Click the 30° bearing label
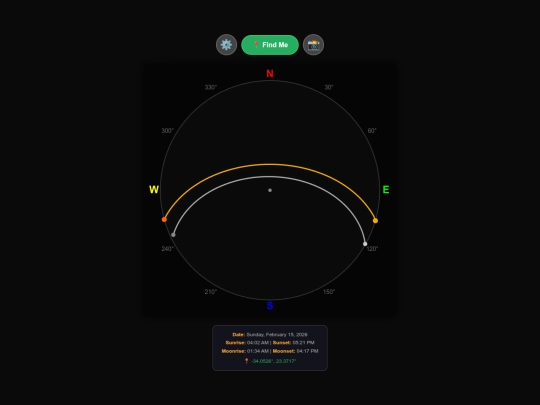The width and height of the screenshot is (540, 405). 329,87
